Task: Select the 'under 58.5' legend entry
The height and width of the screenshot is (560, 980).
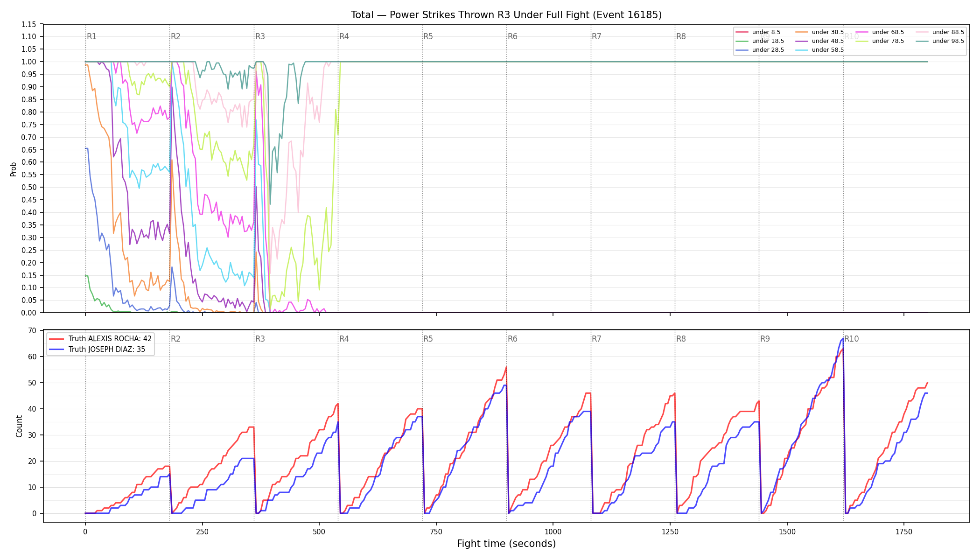Action: click(x=820, y=50)
